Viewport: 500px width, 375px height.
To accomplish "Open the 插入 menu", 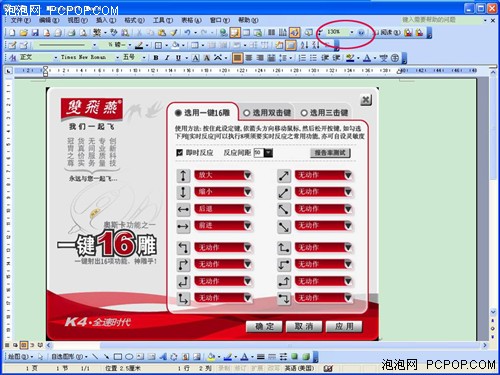I will point(106,20).
